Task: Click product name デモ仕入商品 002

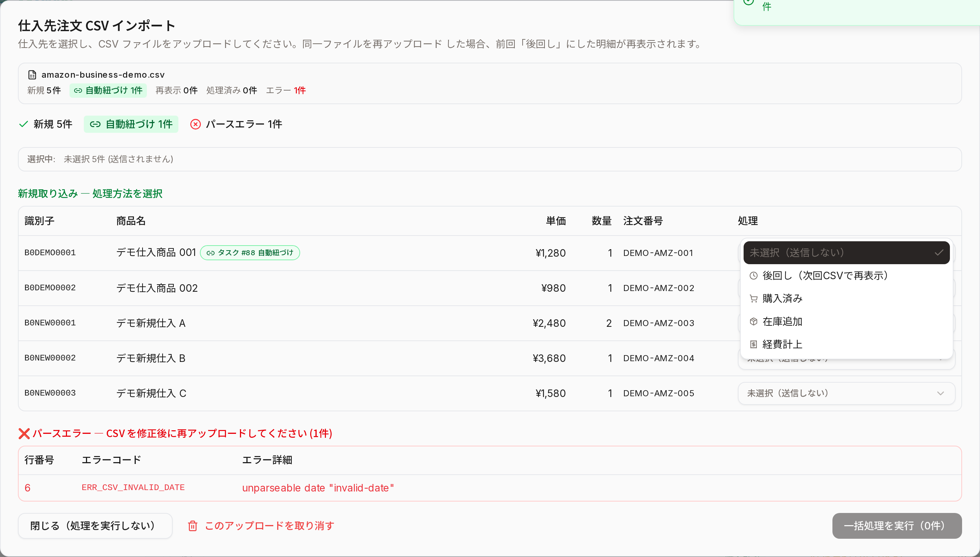Action: click(157, 288)
